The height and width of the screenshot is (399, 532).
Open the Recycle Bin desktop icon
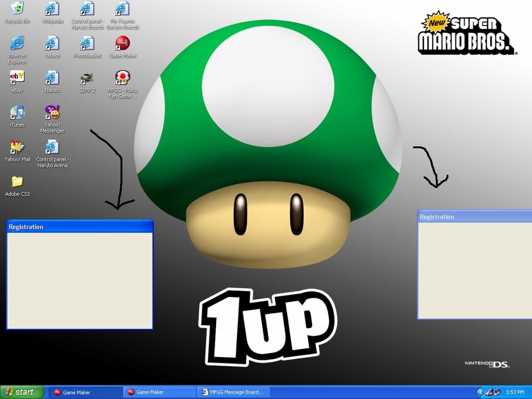17,9
